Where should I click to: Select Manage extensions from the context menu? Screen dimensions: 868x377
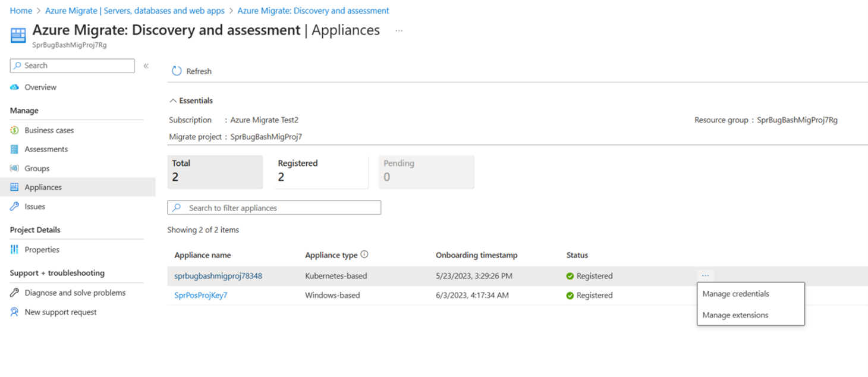click(735, 315)
